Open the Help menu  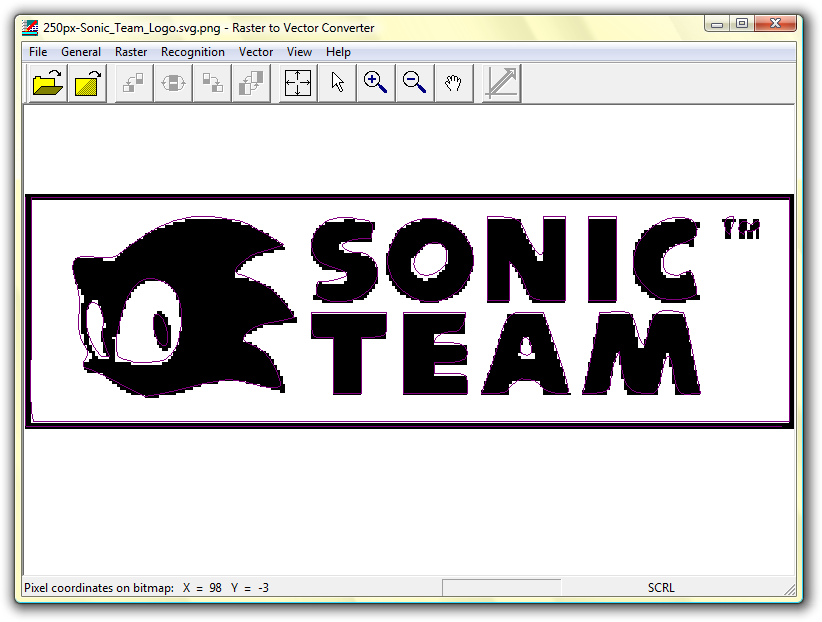click(338, 52)
